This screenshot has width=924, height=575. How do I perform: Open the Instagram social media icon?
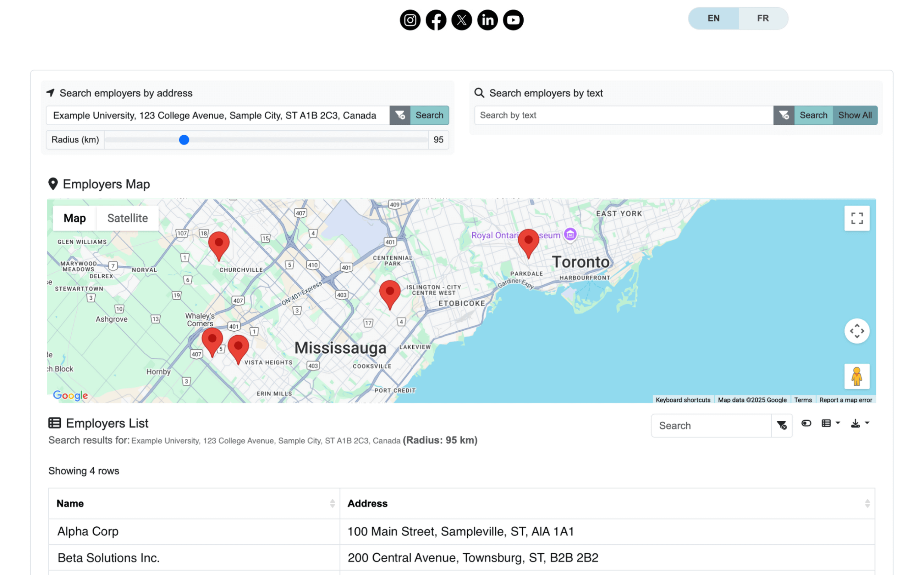pos(410,20)
